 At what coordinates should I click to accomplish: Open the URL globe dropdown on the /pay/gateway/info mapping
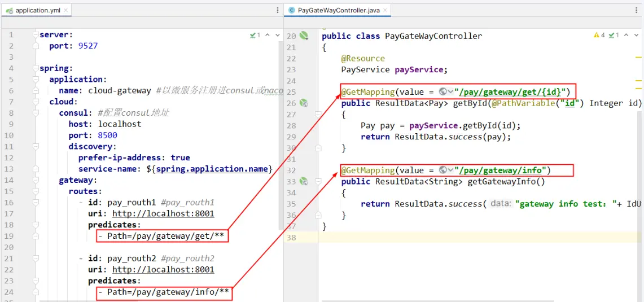pos(446,170)
